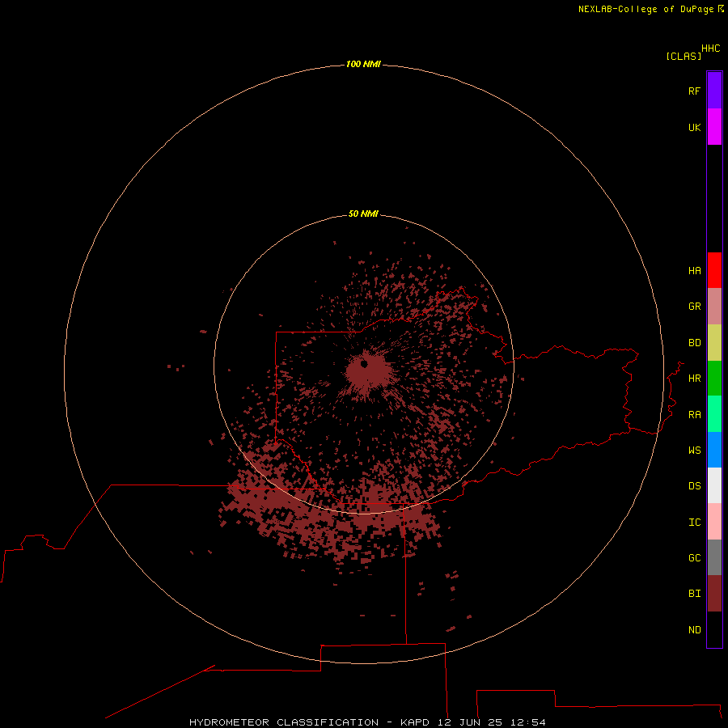Screen dimensions: 728x728
Task: Click the GC legend label
Action: 694,558
